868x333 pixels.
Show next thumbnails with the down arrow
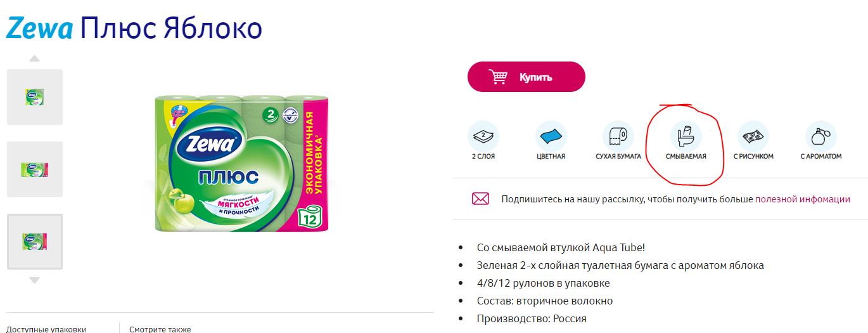click(35, 280)
